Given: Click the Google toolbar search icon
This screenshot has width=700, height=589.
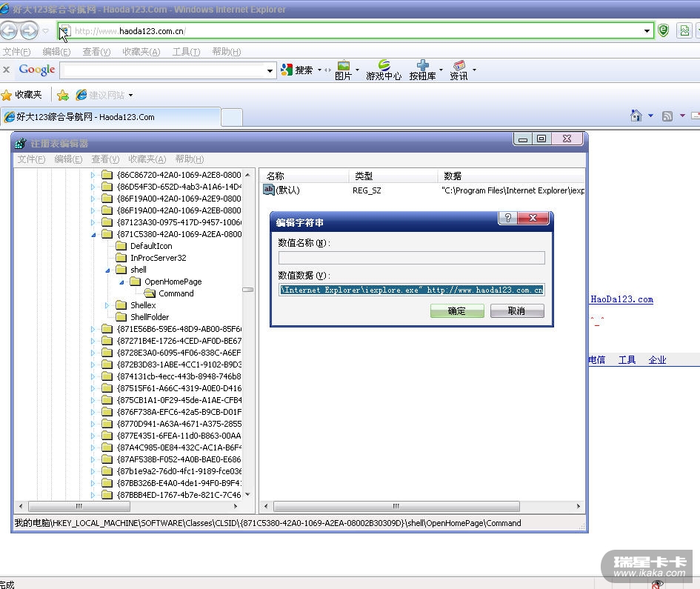Looking at the screenshot, I should 286,70.
